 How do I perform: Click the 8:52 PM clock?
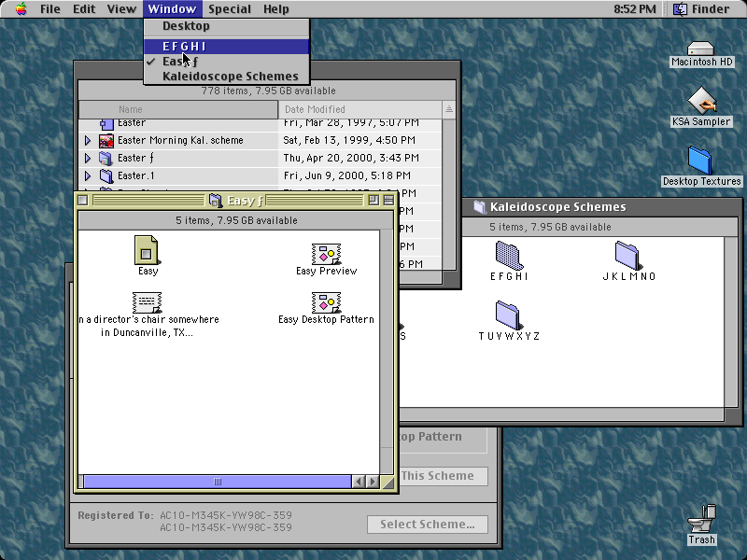pyautogui.click(x=635, y=9)
